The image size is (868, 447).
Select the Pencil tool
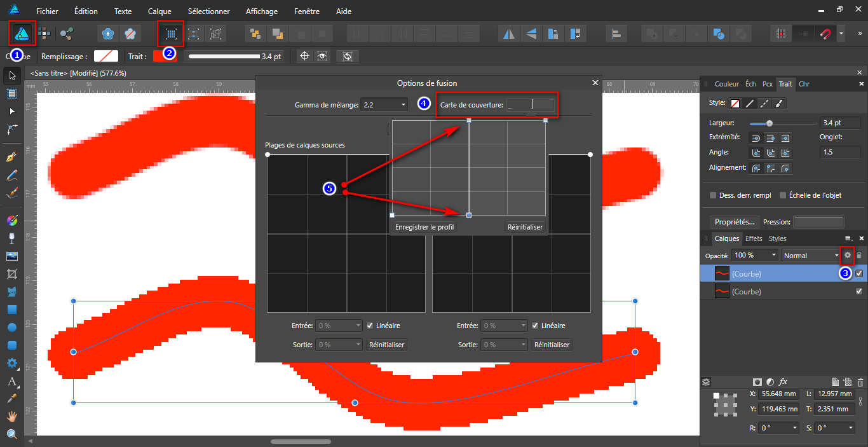coord(11,174)
